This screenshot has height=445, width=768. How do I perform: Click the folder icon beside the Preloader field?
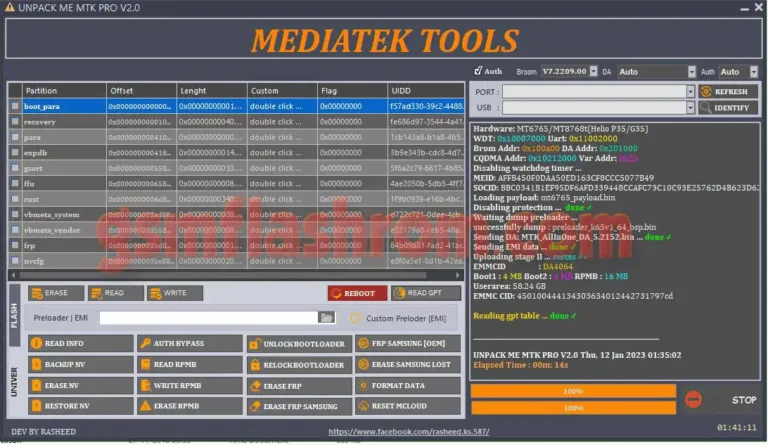click(x=326, y=318)
